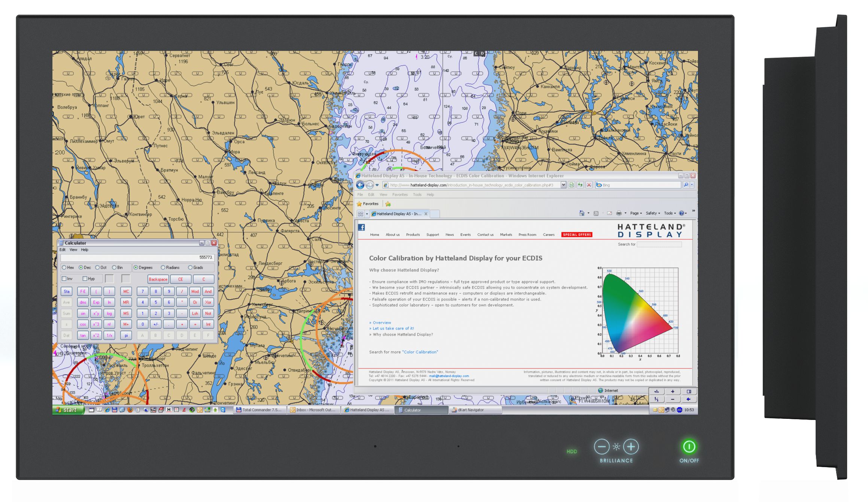
Task: Expand the IE command bar chevron
Action: 694,211
